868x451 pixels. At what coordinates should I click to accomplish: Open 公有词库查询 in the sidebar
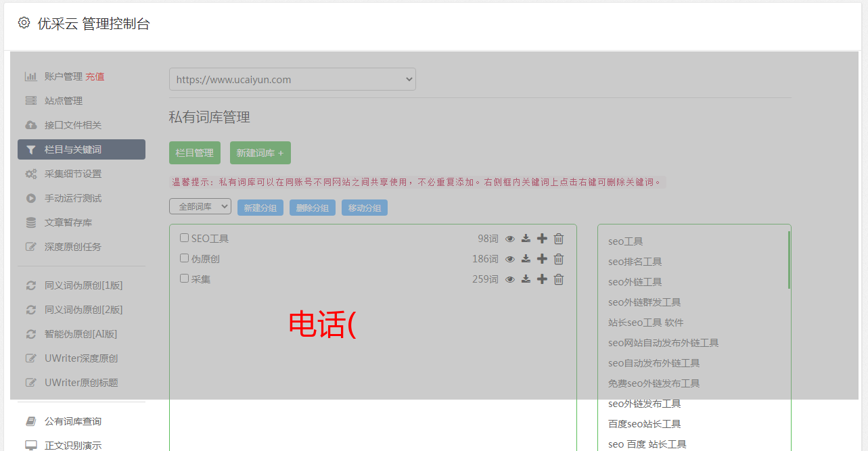tap(73, 421)
